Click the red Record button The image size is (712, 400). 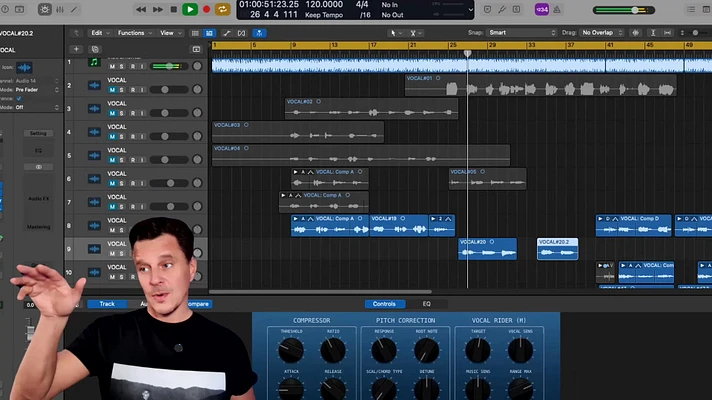pyautogui.click(x=207, y=10)
